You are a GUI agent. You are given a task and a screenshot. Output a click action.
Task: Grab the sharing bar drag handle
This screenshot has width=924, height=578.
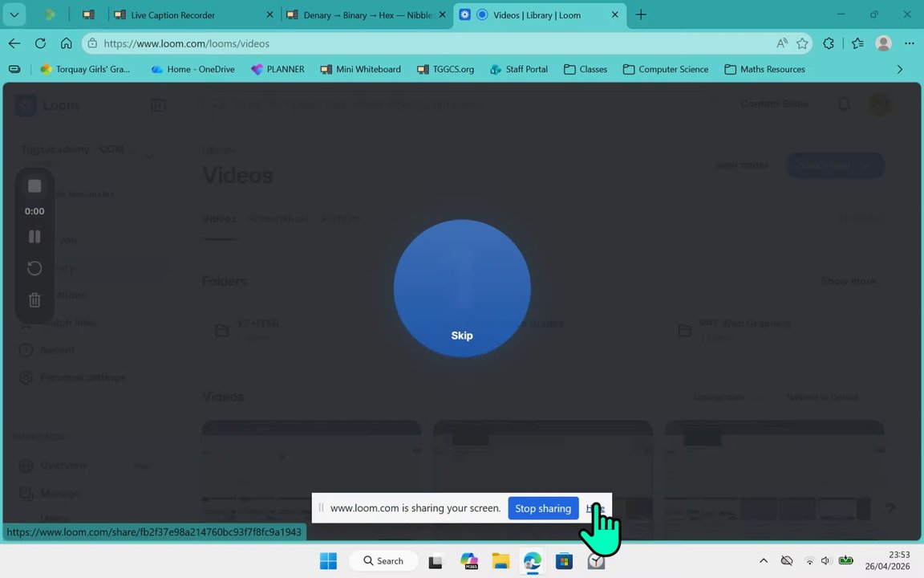[321, 508]
